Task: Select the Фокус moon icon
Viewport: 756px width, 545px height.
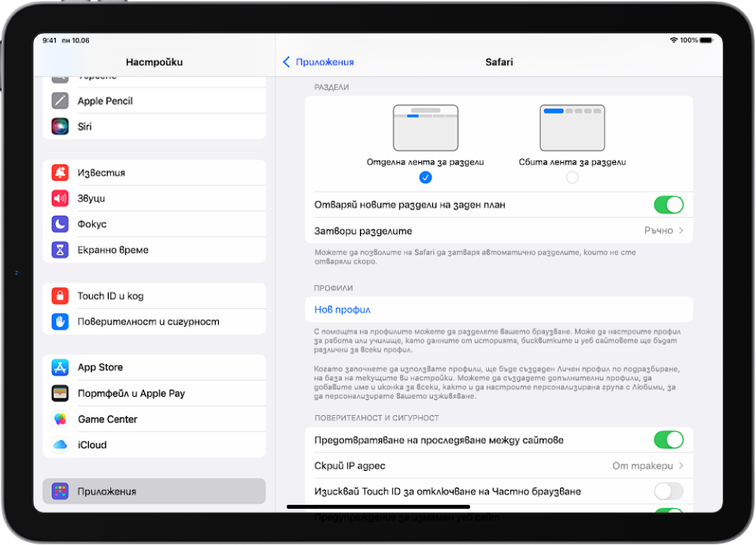Action: [x=60, y=224]
